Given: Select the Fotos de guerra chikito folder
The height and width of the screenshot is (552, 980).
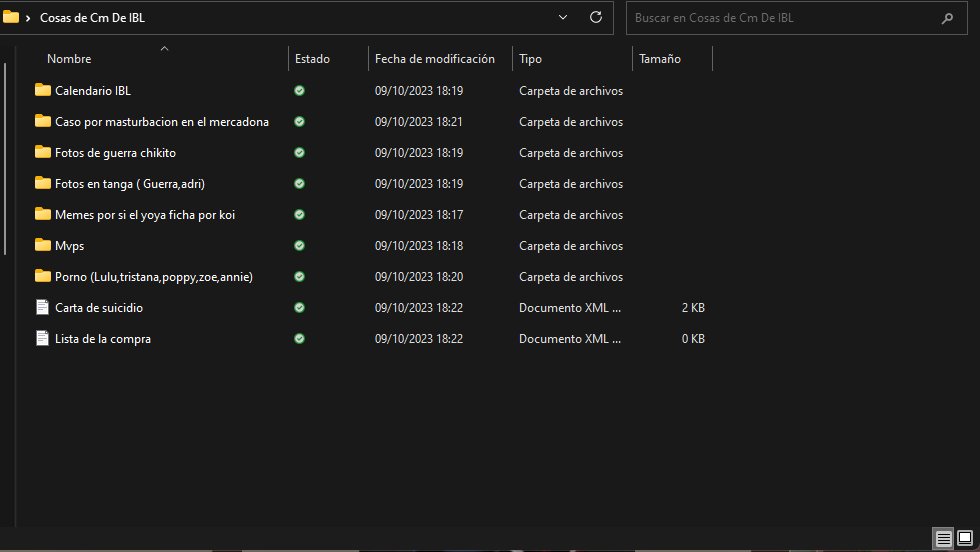Looking at the screenshot, I should click(x=115, y=153).
